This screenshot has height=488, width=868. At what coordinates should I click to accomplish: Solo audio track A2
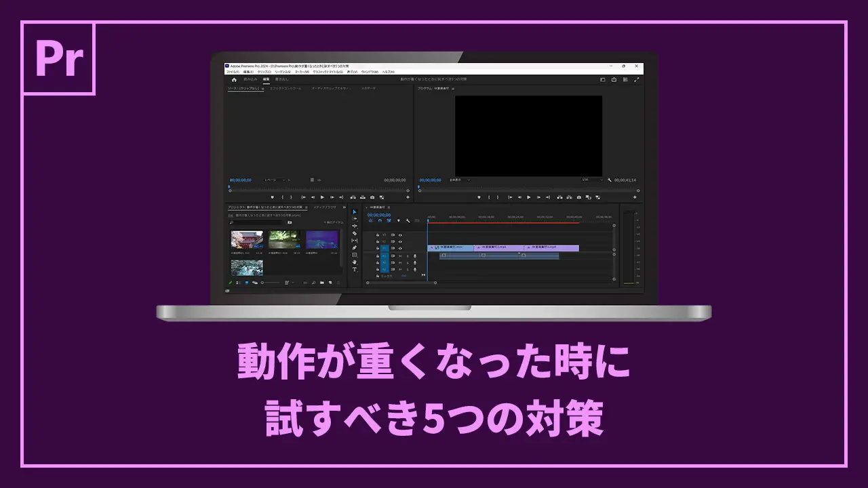point(408,263)
